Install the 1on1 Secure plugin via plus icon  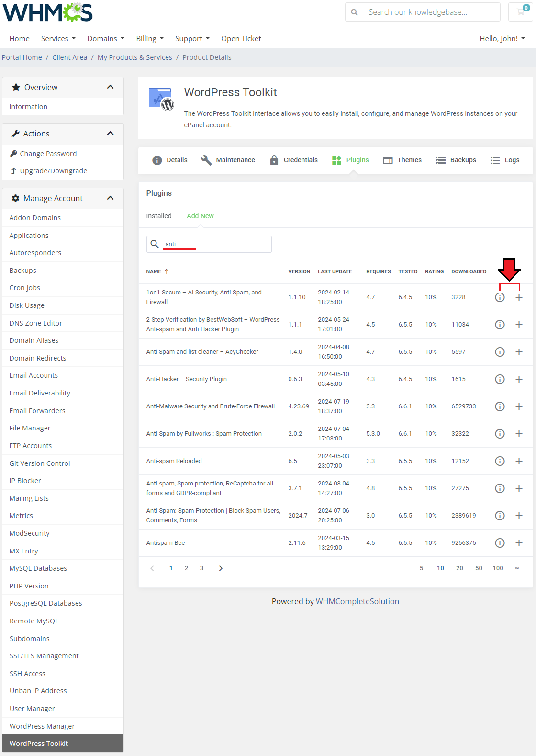tap(519, 297)
